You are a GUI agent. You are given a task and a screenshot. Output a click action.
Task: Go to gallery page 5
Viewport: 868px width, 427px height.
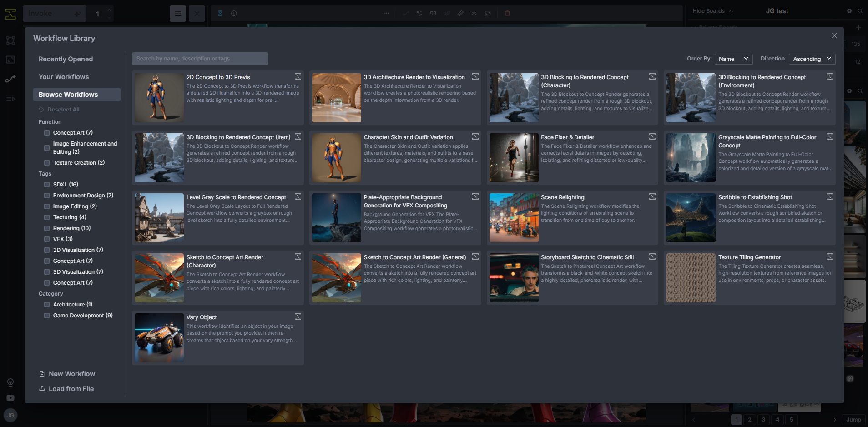pos(792,420)
